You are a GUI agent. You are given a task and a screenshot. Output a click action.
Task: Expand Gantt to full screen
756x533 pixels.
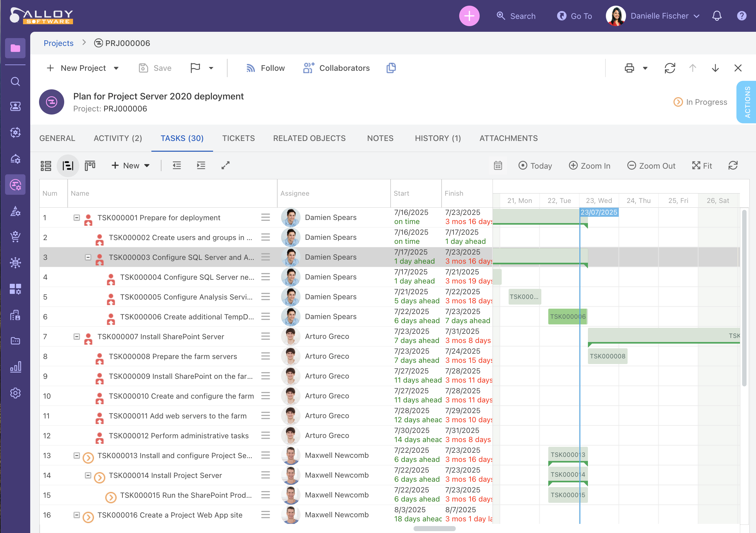[x=226, y=166]
